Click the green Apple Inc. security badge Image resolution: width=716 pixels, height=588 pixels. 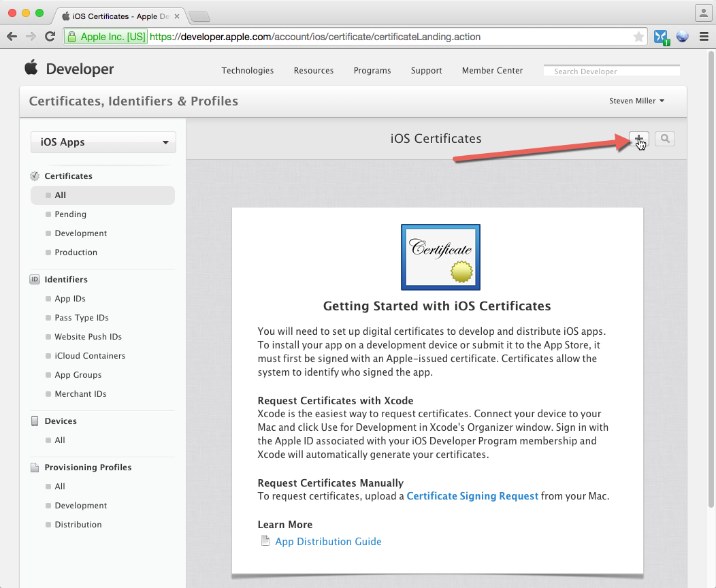(x=105, y=36)
